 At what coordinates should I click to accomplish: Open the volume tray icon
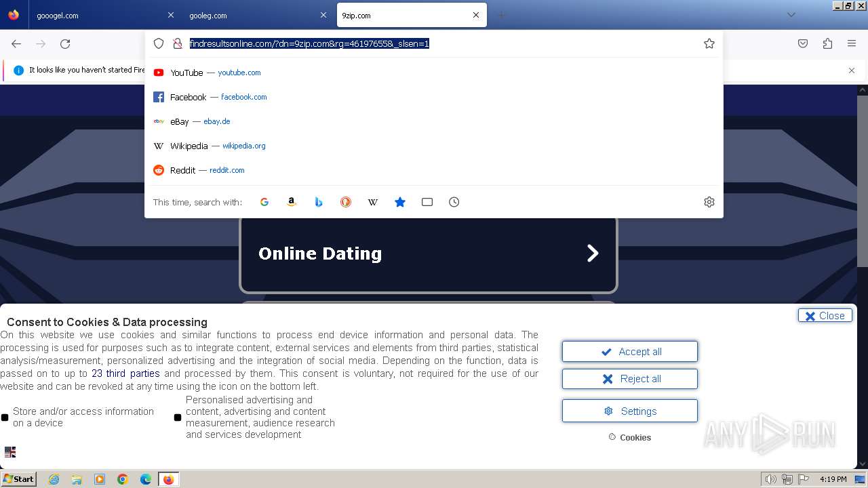771,479
